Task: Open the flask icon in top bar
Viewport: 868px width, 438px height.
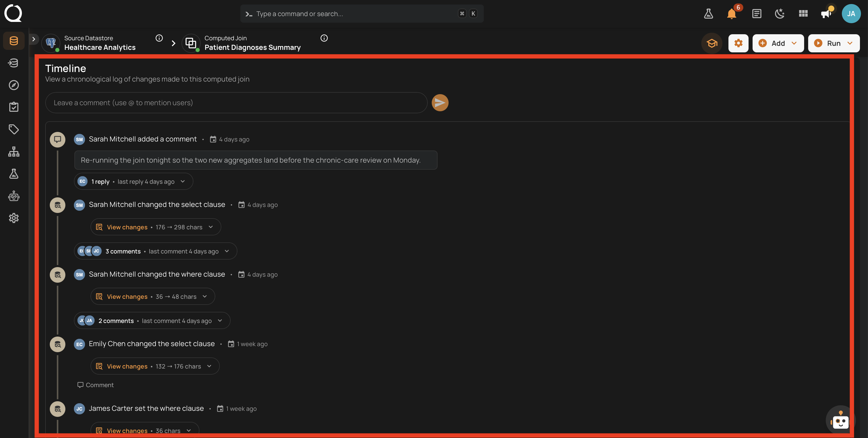Action: 708,14
